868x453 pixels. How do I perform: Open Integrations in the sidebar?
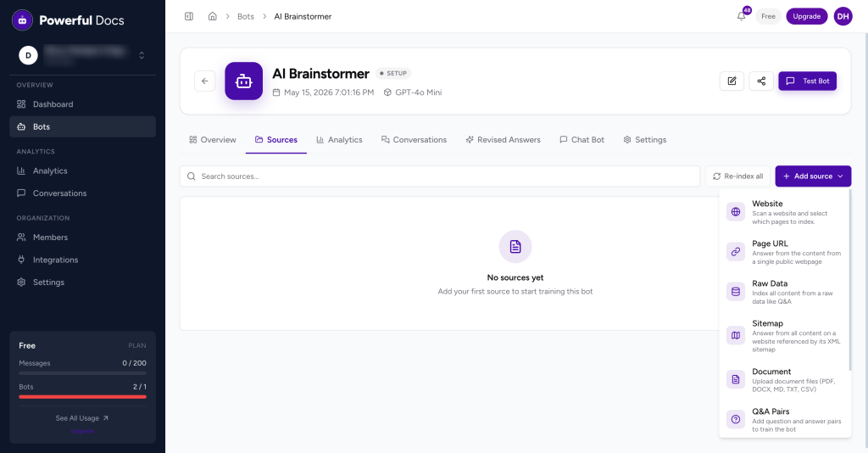point(82,260)
